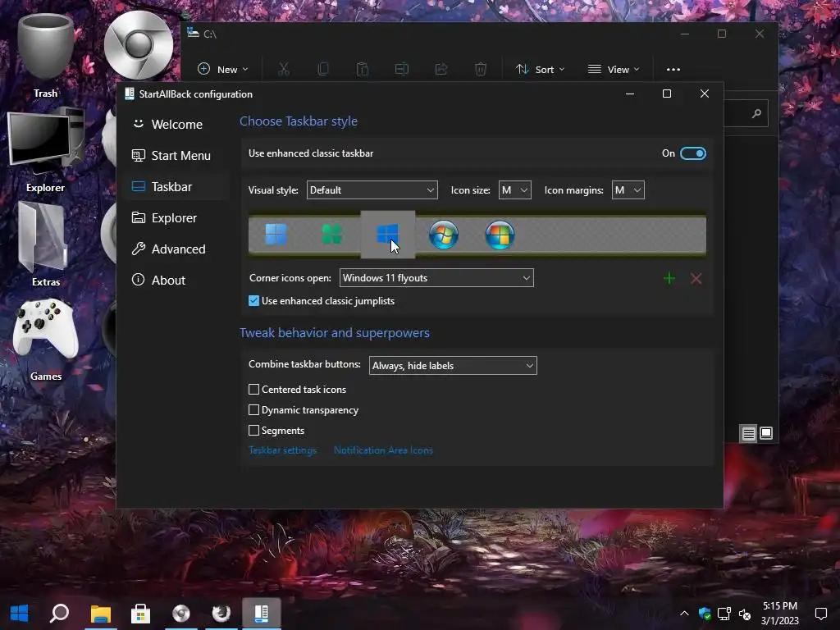Select the Games controller desktop icon
This screenshot has width=840, height=630.
click(46, 339)
